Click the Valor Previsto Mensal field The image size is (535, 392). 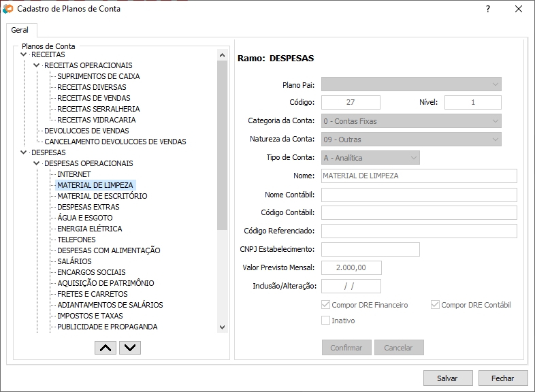coord(351,268)
